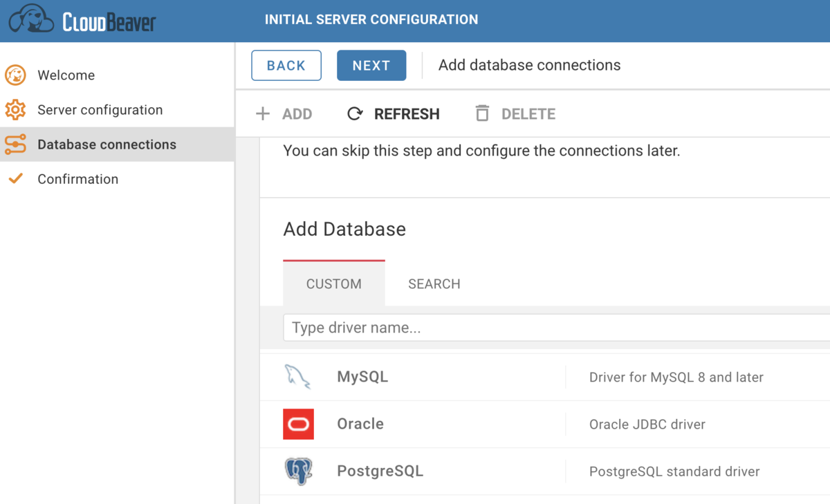
Task: Click 'Driver for MySQL 8 and later' description
Action: pyautogui.click(x=676, y=377)
